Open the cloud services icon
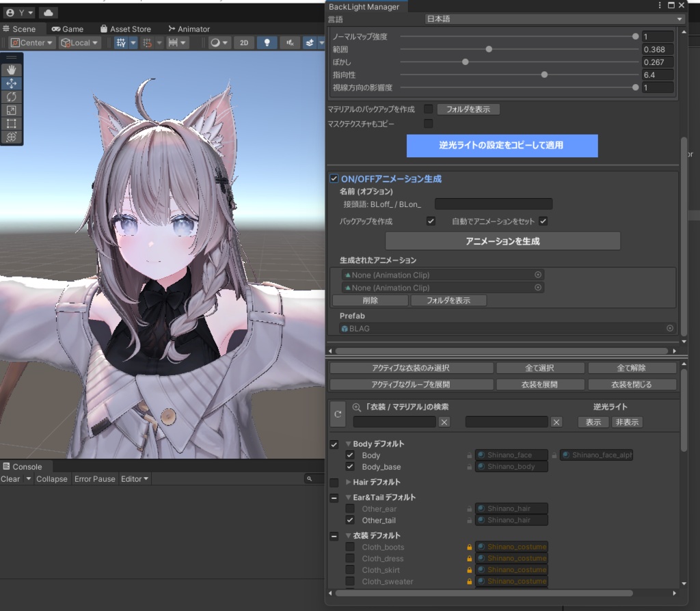The image size is (700, 611). point(49,13)
